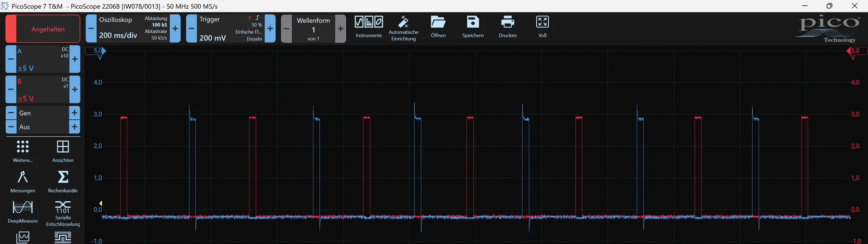Click the pico Technology logo
The height and width of the screenshot is (244, 868).
tap(827, 29)
